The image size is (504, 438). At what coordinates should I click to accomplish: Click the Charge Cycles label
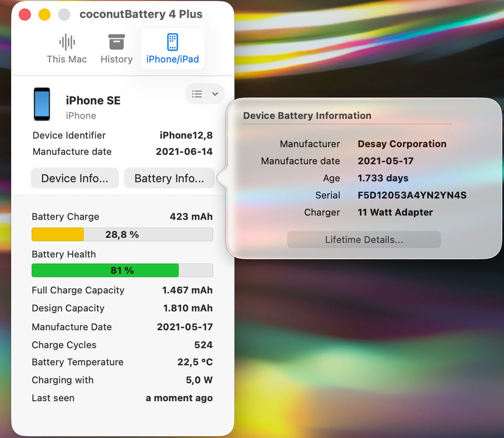coord(64,345)
